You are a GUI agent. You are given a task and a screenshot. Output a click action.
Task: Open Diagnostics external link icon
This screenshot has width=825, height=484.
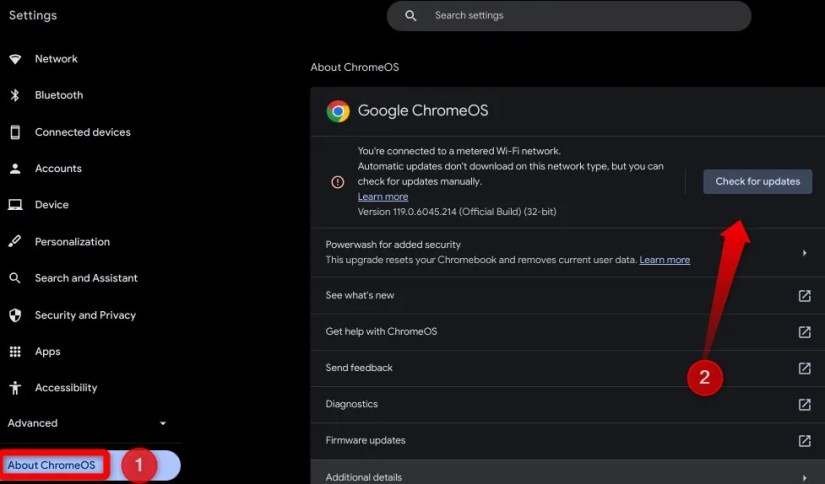pyautogui.click(x=804, y=404)
